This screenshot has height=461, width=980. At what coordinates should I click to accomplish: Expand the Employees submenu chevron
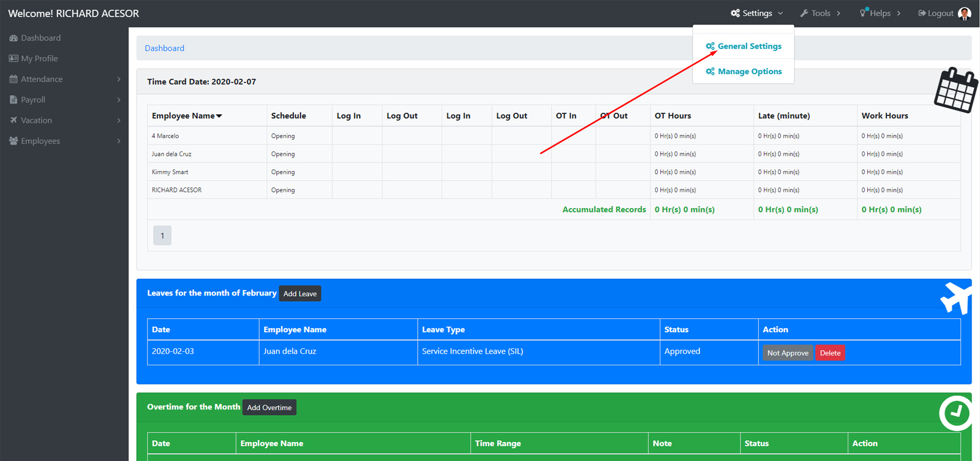click(119, 141)
